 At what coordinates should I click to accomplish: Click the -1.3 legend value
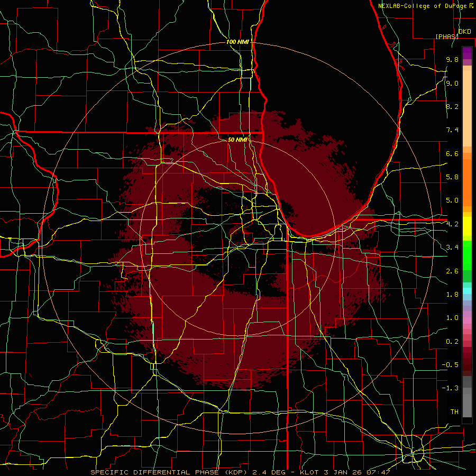pos(450,388)
